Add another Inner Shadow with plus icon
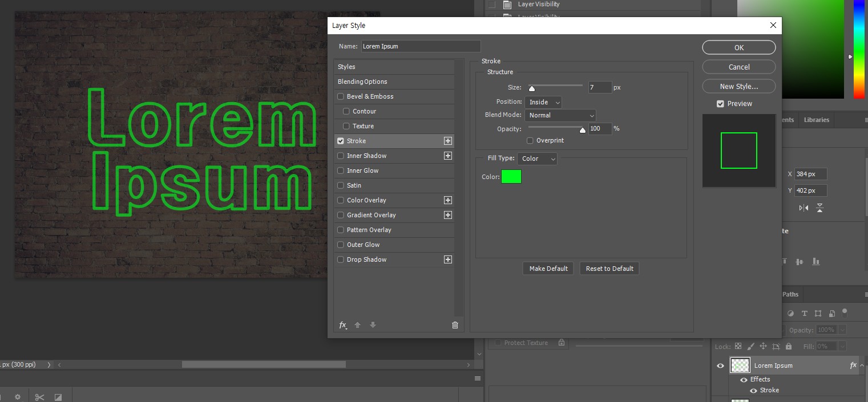868x402 pixels. (x=448, y=156)
